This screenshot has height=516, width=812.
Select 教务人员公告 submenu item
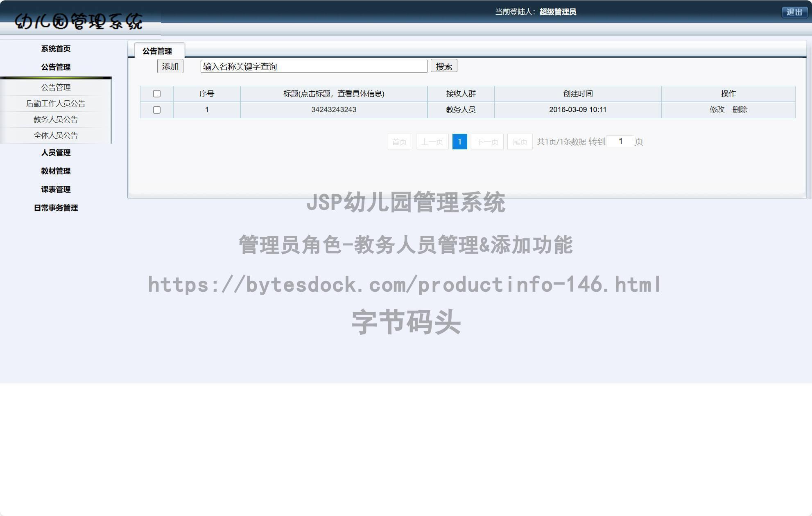[56, 119]
